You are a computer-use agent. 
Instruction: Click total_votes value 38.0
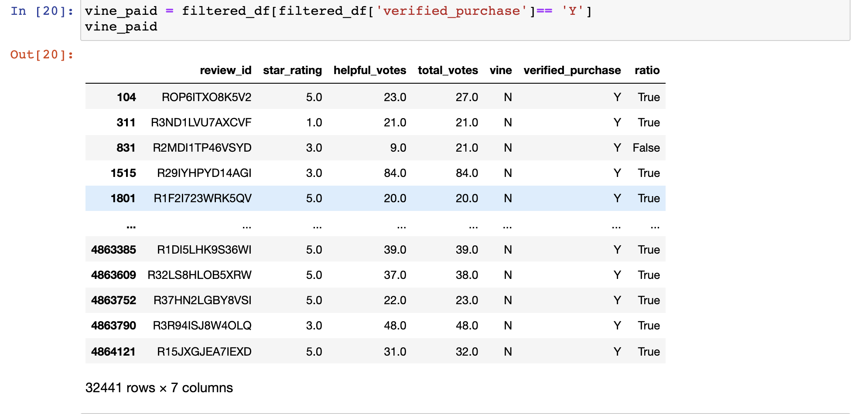coord(467,275)
